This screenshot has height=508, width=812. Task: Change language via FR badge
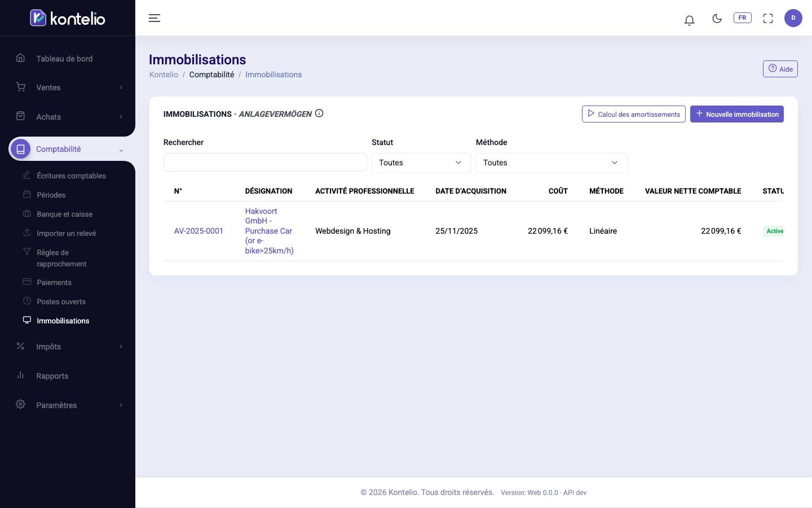click(742, 18)
